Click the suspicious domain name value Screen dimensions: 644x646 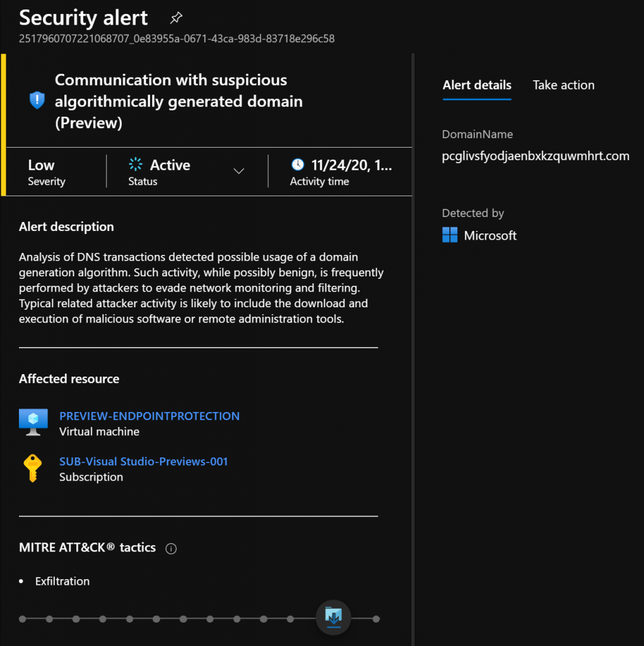tap(536, 156)
